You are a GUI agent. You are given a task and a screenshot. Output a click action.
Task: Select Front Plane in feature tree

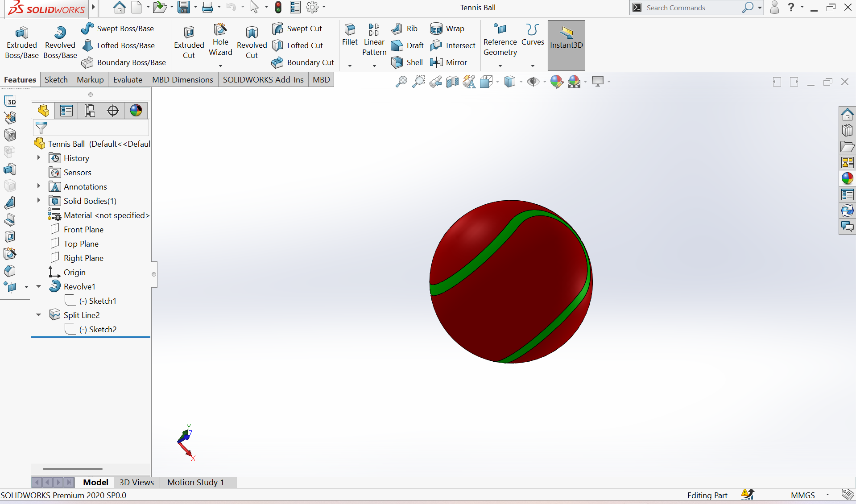[83, 229]
